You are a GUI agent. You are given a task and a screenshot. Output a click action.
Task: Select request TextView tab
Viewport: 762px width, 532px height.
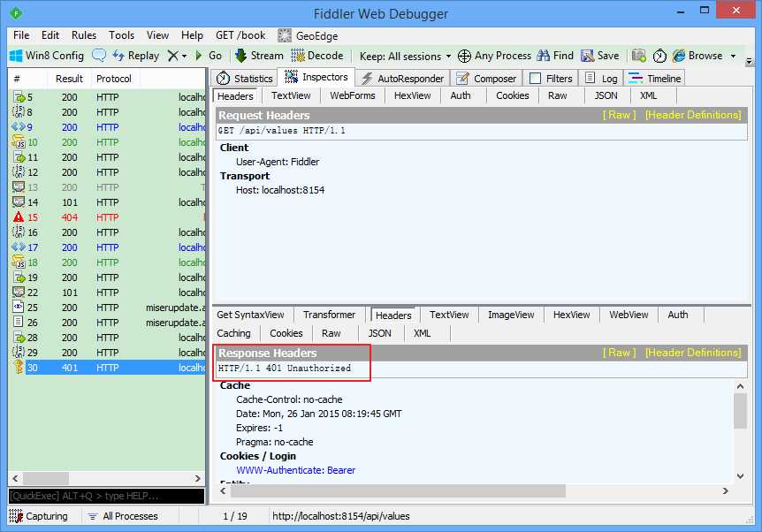pos(291,95)
